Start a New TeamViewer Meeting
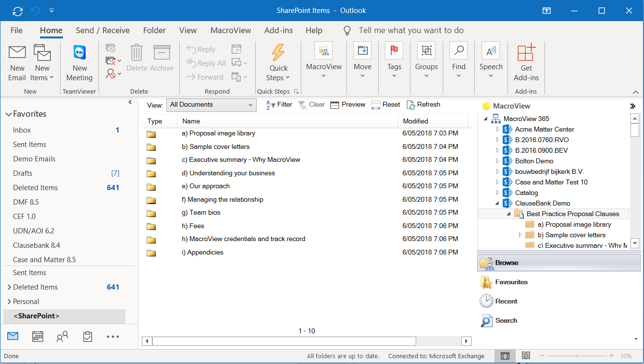Screen dimensions: 644x364 point(80,63)
